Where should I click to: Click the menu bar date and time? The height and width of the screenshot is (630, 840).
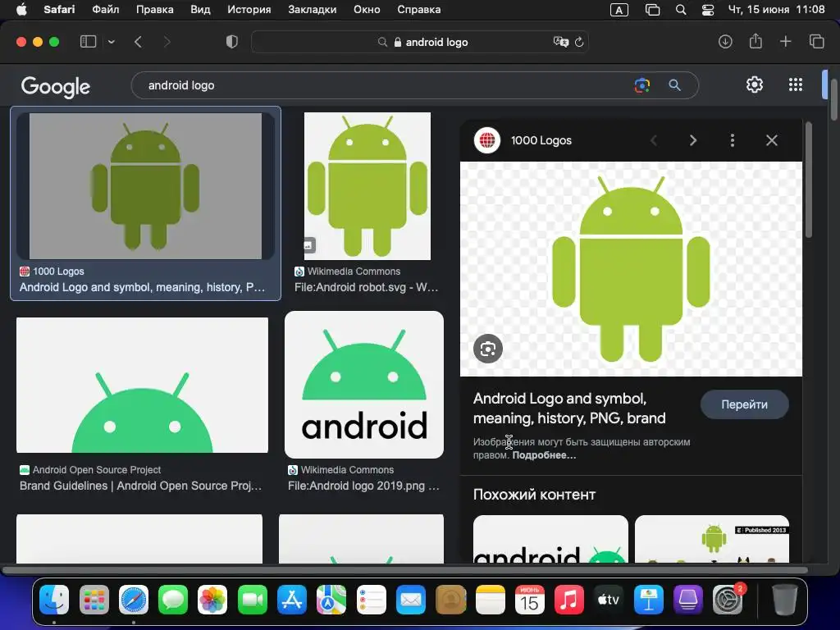[x=776, y=10]
